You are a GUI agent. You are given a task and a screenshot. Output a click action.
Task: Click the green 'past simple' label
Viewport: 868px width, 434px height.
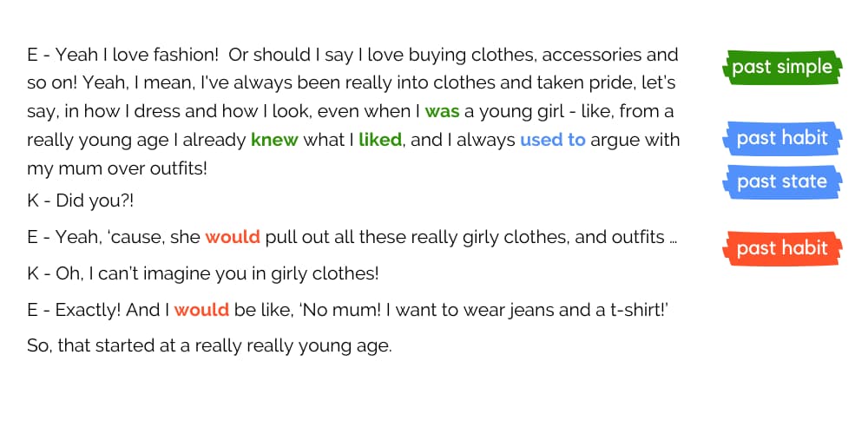coord(781,67)
